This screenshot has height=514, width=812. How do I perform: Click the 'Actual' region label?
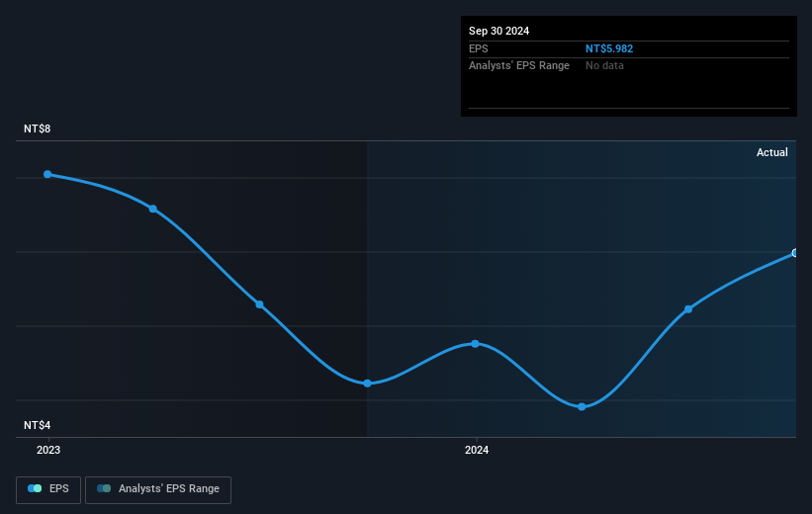pos(772,152)
